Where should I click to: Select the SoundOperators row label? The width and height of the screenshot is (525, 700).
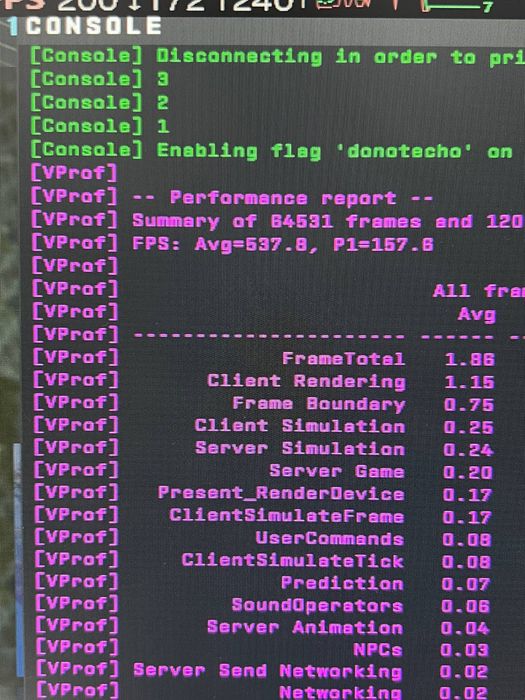tap(317, 605)
